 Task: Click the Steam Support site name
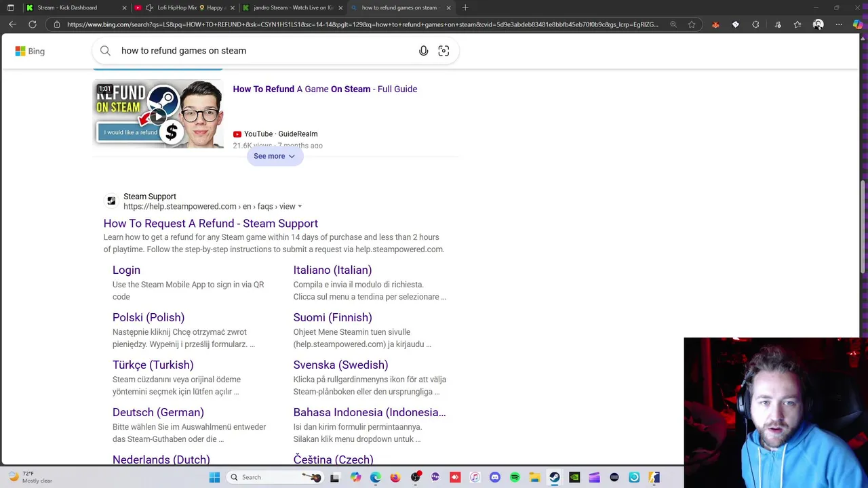[x=150, y=197]
